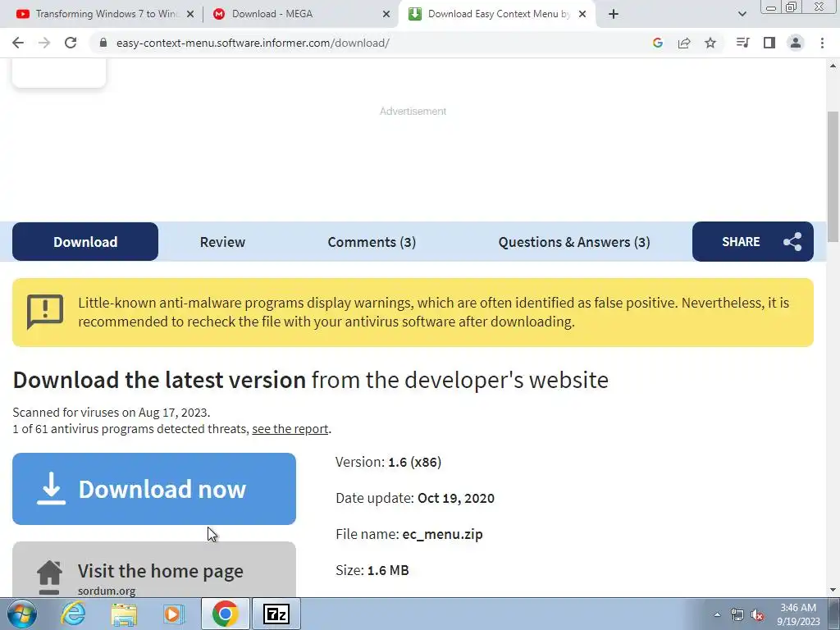
Task: Open 7-Zip from the taskbar
Action: 276,614
